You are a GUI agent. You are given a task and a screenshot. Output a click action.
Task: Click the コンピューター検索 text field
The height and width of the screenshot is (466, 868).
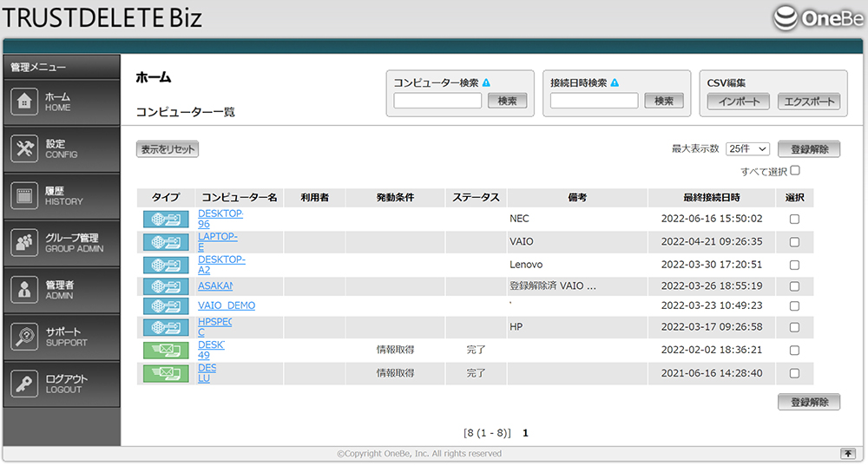[x=437, y=101]
